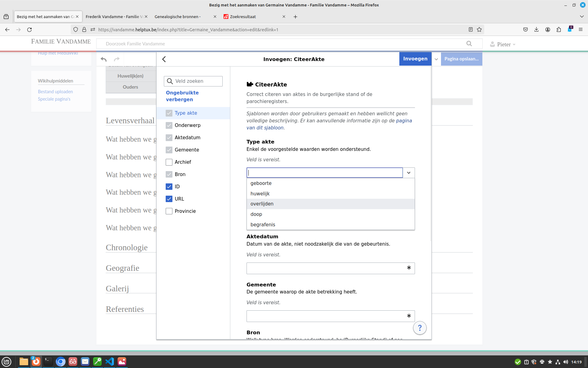The width and height of the screenshot is (588, 368).
Task: Open the Firefox hamburger menu
Action: [580, 29]
